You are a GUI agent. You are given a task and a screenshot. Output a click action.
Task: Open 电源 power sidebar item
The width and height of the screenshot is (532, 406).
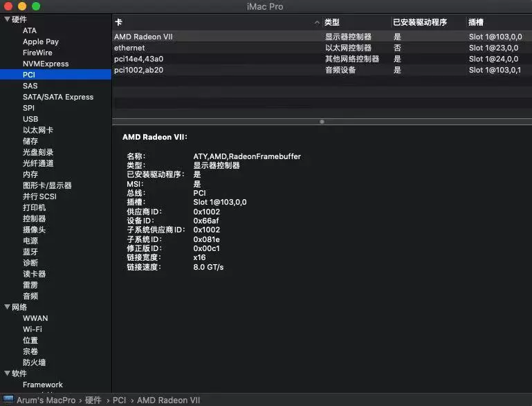(30, 241)
